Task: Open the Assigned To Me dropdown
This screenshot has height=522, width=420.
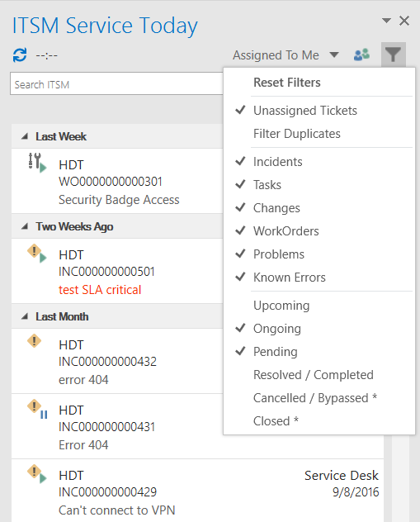Action: coord(286,55)
